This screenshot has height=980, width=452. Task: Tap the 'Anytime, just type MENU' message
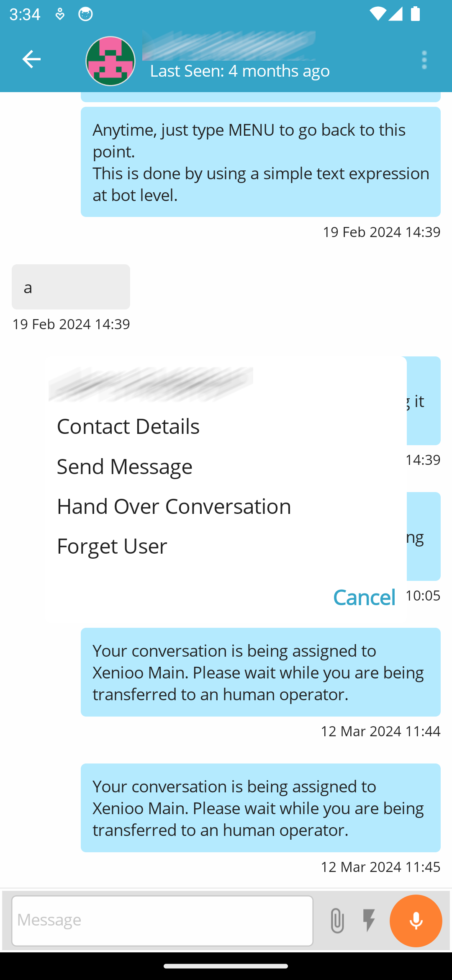pos(260,162)
